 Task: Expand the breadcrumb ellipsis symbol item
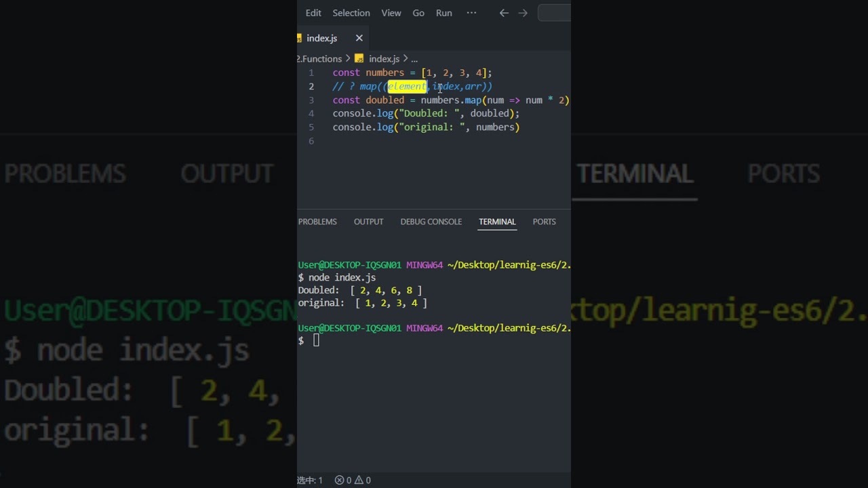pos(414,60)
